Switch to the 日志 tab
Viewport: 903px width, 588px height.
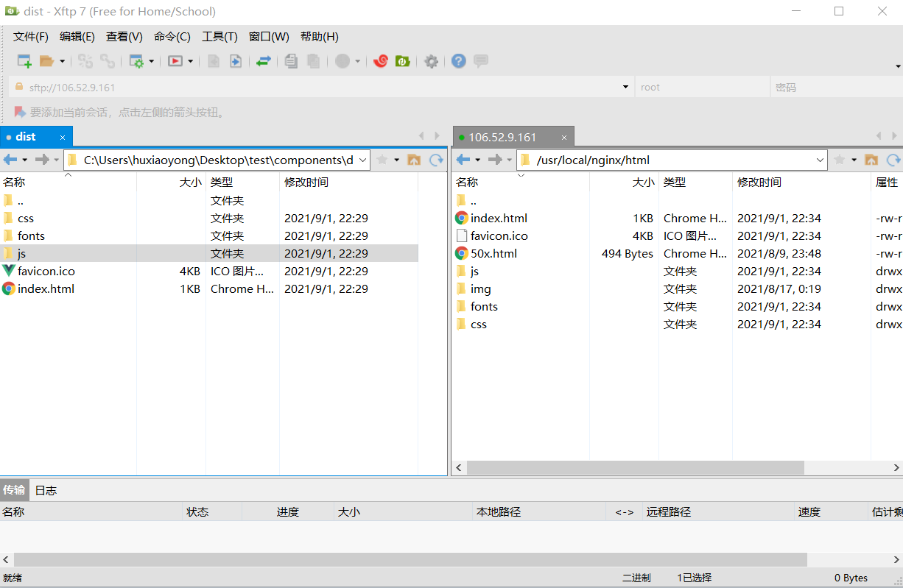pos(46,490)
